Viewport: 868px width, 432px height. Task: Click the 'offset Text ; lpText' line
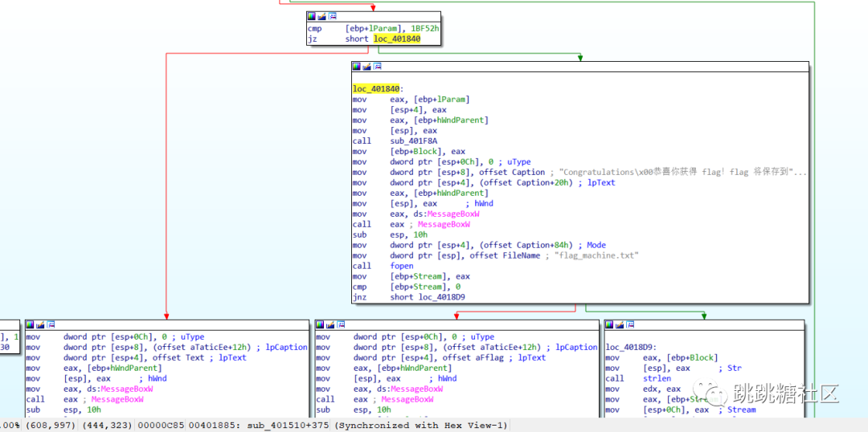pyautogui.click(x=136, y=358)
